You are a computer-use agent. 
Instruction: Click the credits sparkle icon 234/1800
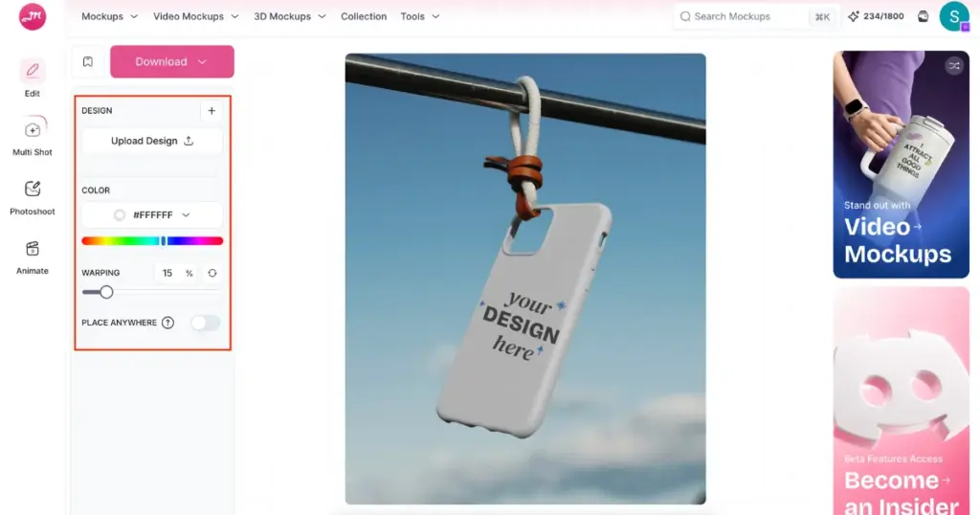(x=853, y=17)
